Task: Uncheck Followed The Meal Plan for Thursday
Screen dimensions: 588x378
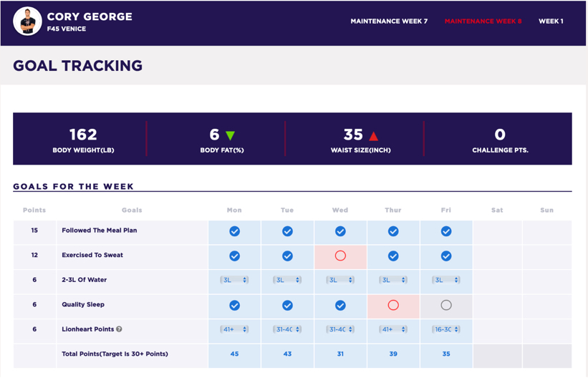Action: 393,231
